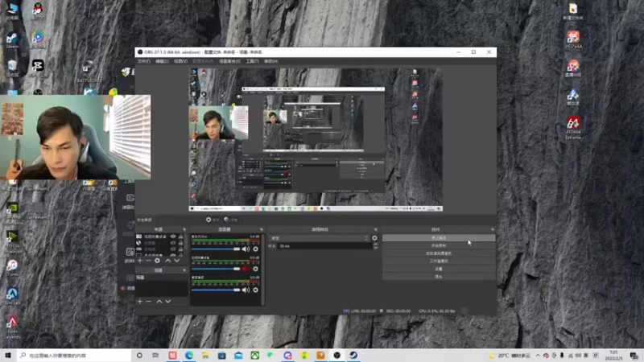Open Steam from the Windows taskbar

click(x=353, y=355)
